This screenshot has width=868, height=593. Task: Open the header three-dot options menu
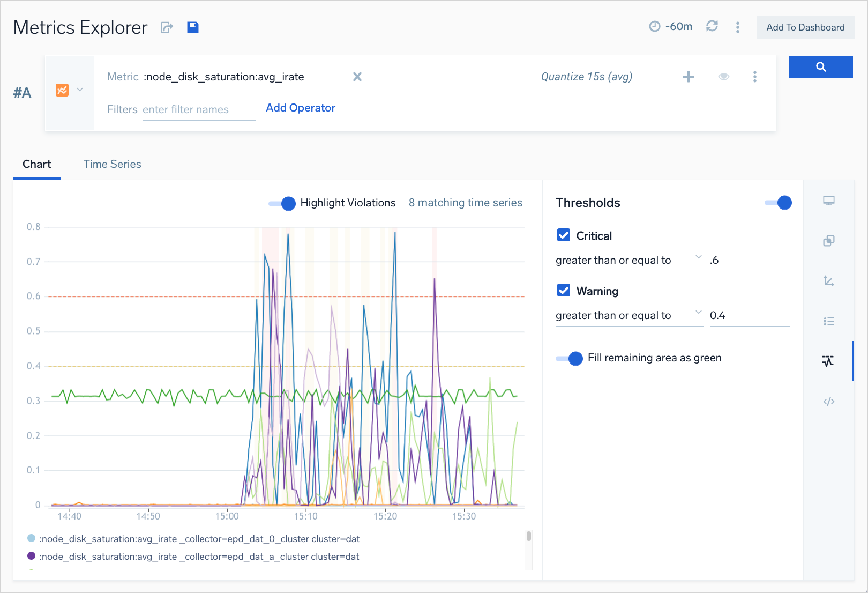(x=738, y=27)
